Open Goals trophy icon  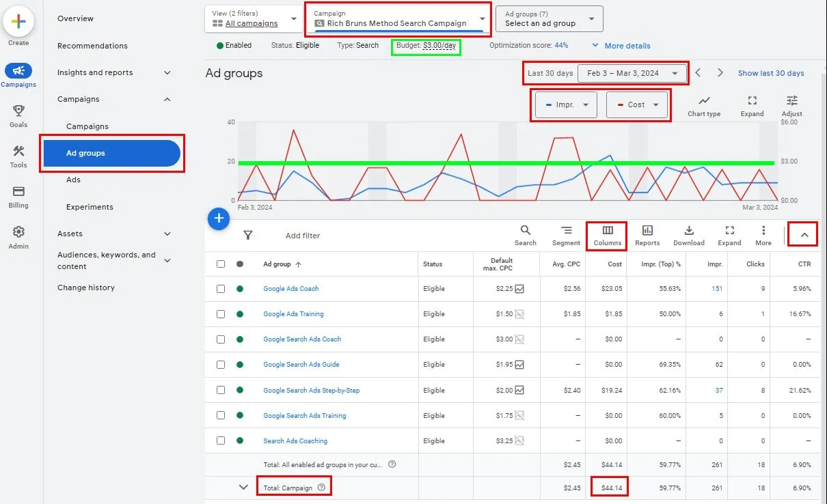click(x=18, y=111)
